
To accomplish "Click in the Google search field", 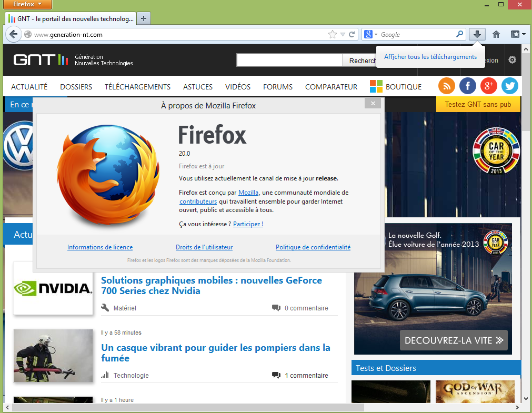I will tap(416, 35).
